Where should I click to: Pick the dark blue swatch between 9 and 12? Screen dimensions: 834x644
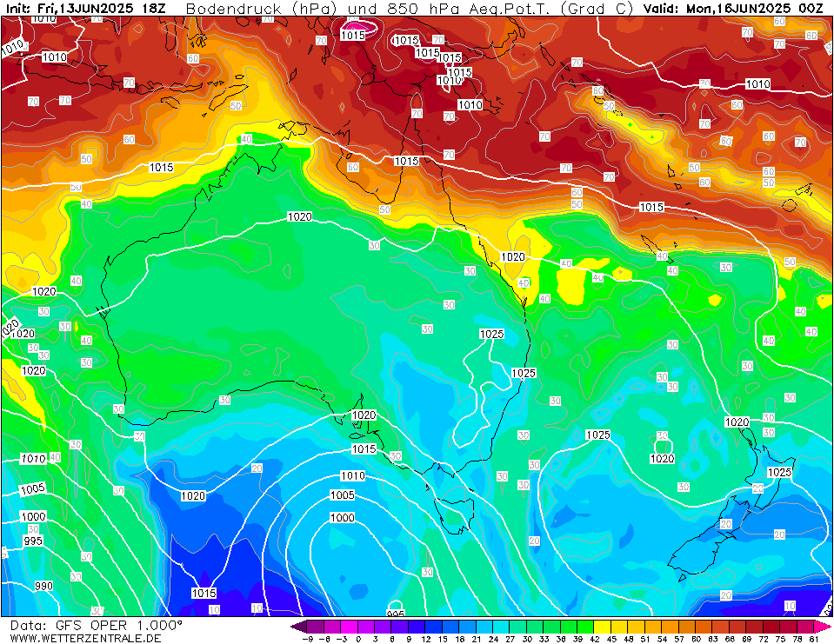(x=417, y=626)
